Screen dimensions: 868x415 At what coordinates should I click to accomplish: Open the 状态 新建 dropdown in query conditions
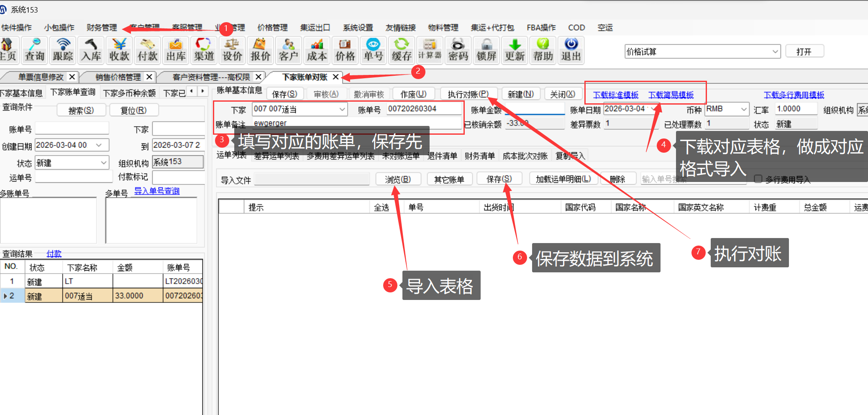104,163
